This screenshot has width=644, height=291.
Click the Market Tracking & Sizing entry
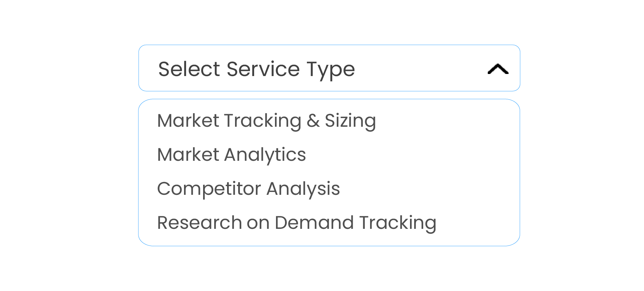pos(266,120)
